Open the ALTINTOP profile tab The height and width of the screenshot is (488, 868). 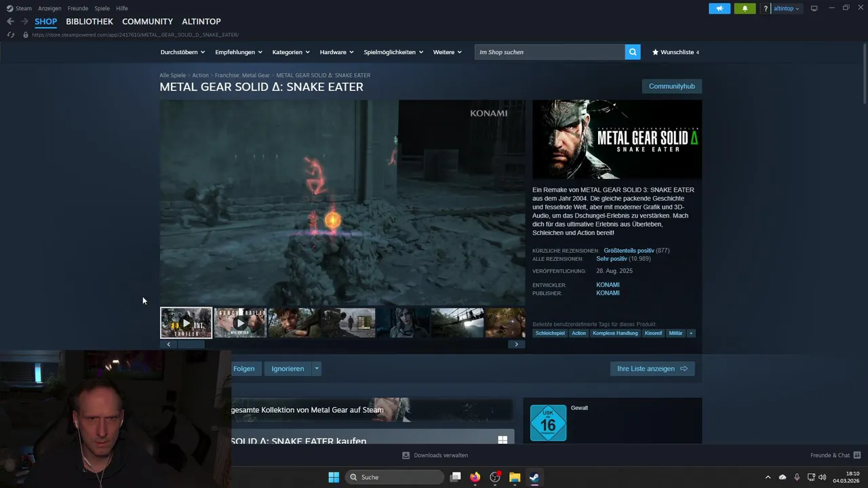pos(201,22)
